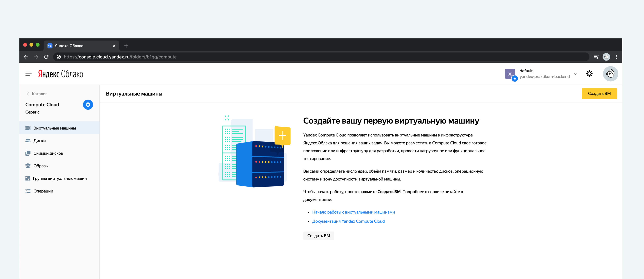Open a new browser tab
644x279 pixels.
[126, 46]
